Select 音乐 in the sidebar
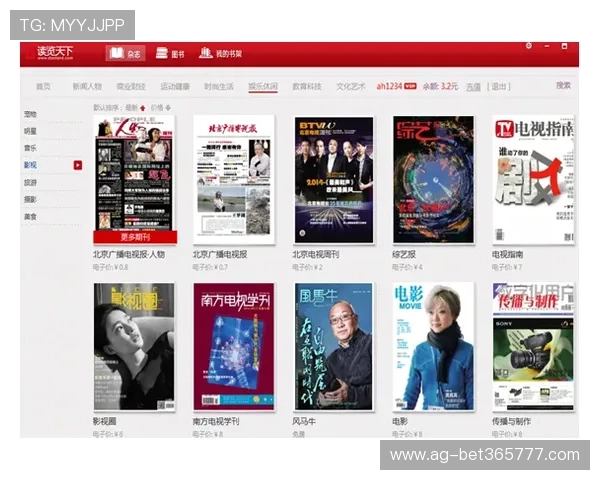This screenshot has width=600, height=480. (x=31, y=148)
